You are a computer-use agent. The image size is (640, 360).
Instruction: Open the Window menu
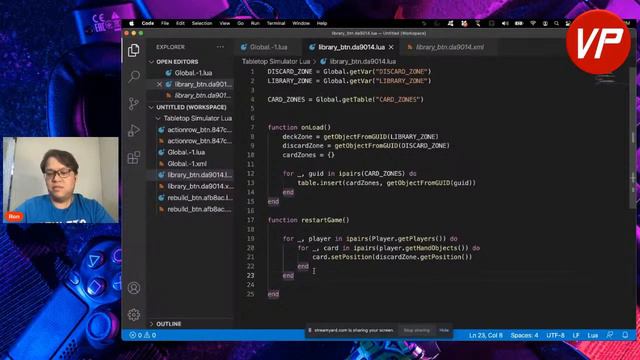[x=301, y=24]
